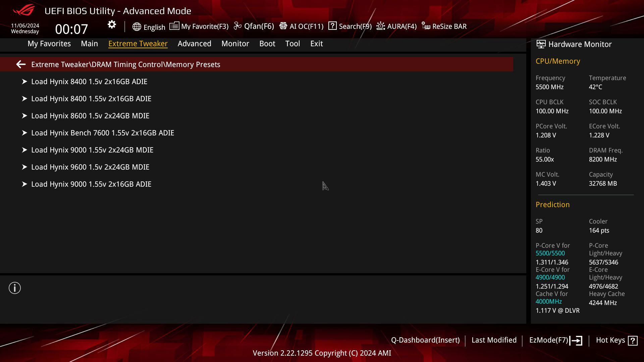Image resolution: width=644 pixels, height=362 pixels.
Task: Load Hynix Bench 7600 1.55v preset
Action: coord(103,133)
